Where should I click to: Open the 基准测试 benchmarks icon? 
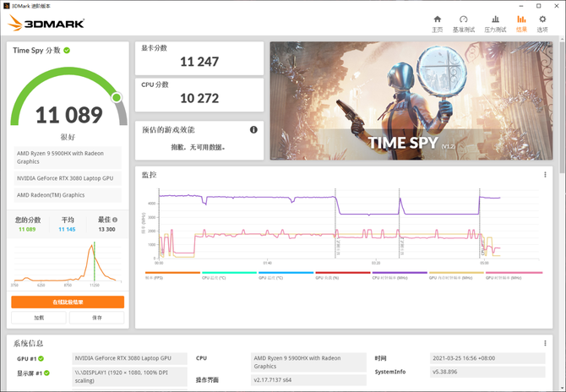[463, 23]
